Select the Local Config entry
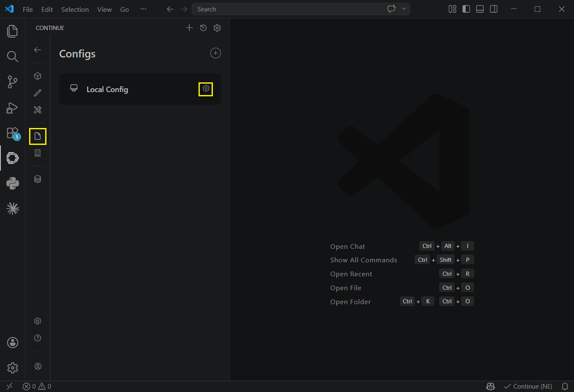This screenshot has height=392, width=574. click(x=140, y=89)
